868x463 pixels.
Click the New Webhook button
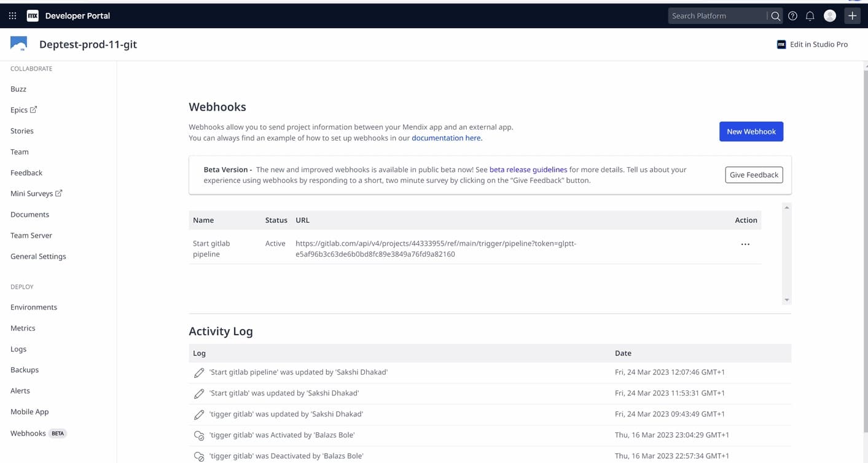(751, 131)
